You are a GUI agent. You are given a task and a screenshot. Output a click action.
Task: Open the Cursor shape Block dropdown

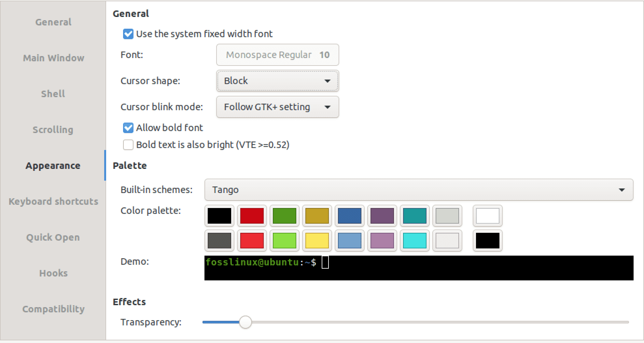pos(277,81)
